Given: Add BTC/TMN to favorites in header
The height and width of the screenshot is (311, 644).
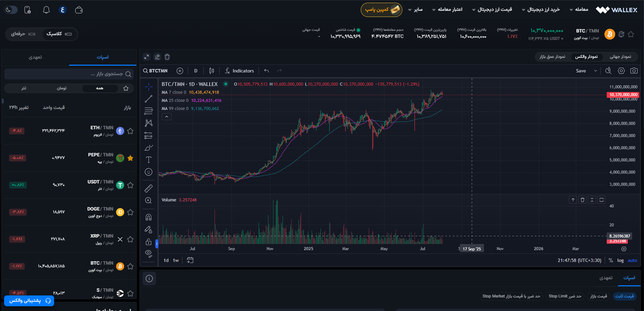Looking at the screenshot, I should pyautogui.click(x=631, y=34).
